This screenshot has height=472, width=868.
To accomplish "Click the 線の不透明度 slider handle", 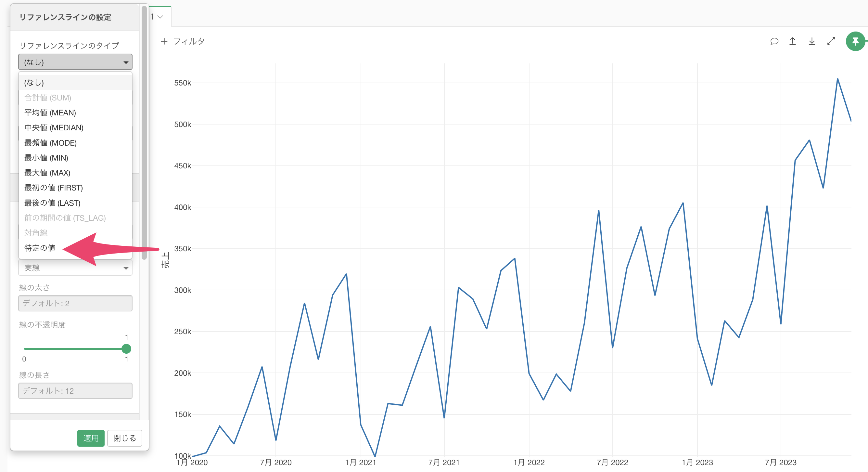I will (126, 348).
